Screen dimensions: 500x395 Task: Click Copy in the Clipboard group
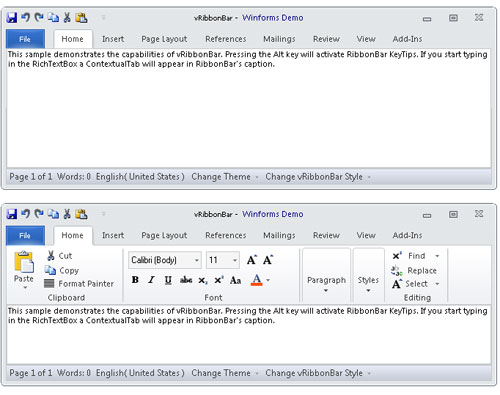(x=62, y=270)
